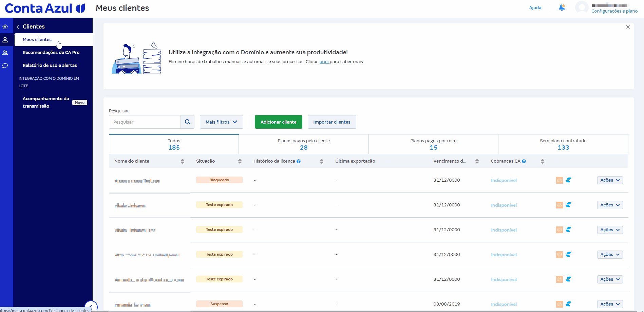644x312 pixels.
Task: Open Acompanhamento da transmissão menu item
Action: click(x=46, y=103)
